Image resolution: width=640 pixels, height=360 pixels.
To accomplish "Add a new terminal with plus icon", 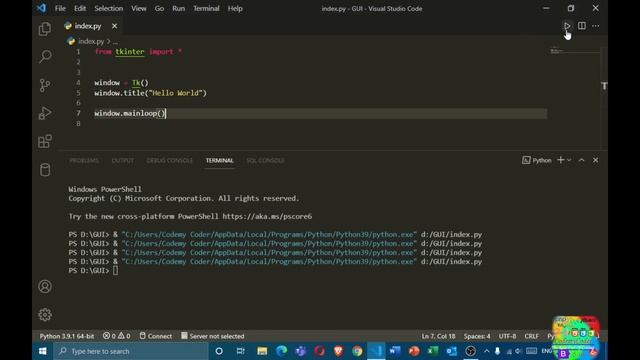I will tap(560, 160).
